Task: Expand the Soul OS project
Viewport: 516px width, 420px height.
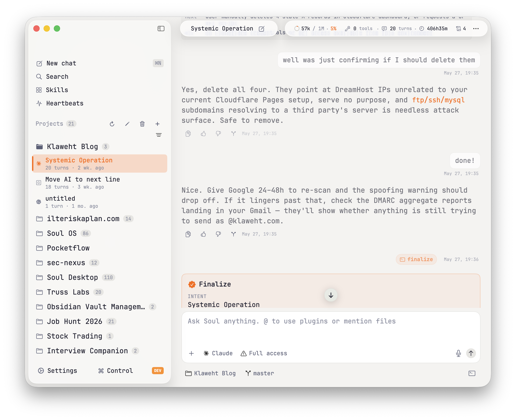Action: (x=100, y=233)
